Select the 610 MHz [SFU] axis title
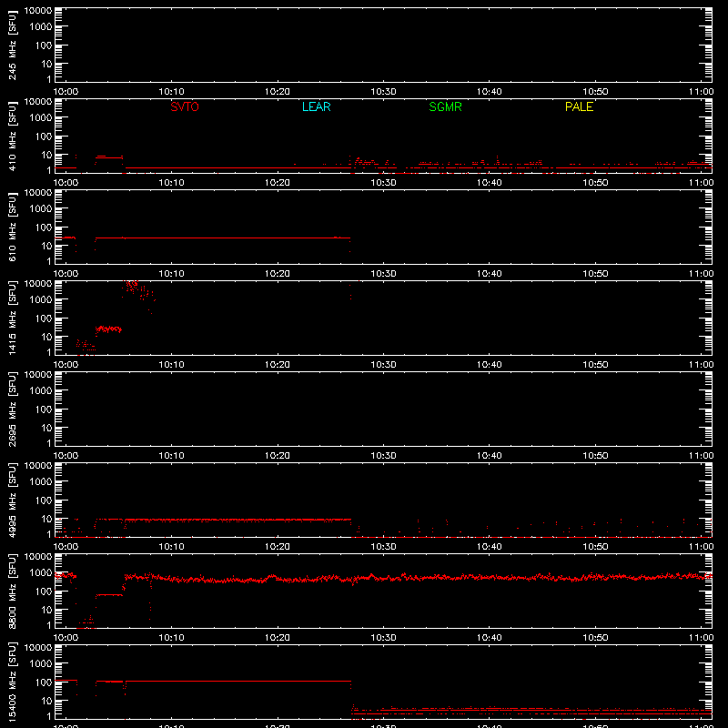 pyautogui.click(x=13, y=227)
